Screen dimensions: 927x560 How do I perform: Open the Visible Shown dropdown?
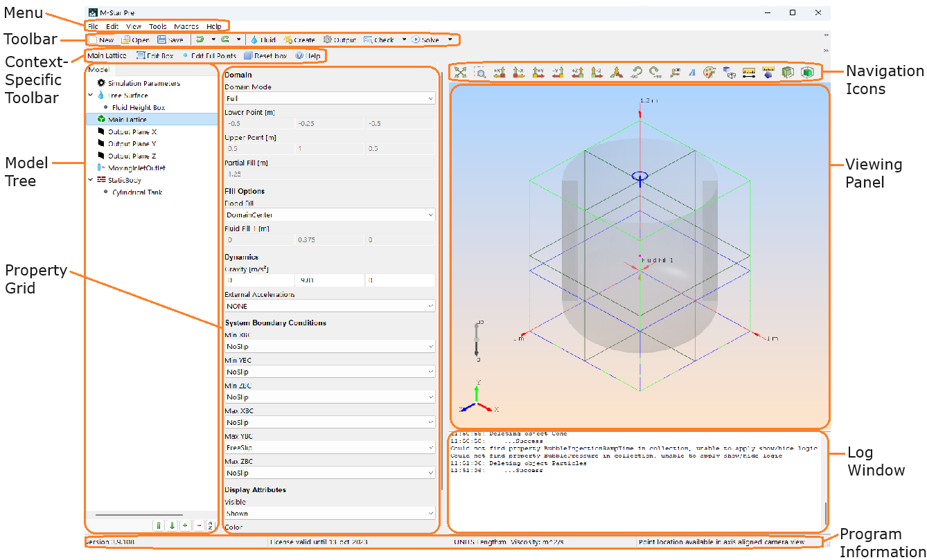point(330,514)
